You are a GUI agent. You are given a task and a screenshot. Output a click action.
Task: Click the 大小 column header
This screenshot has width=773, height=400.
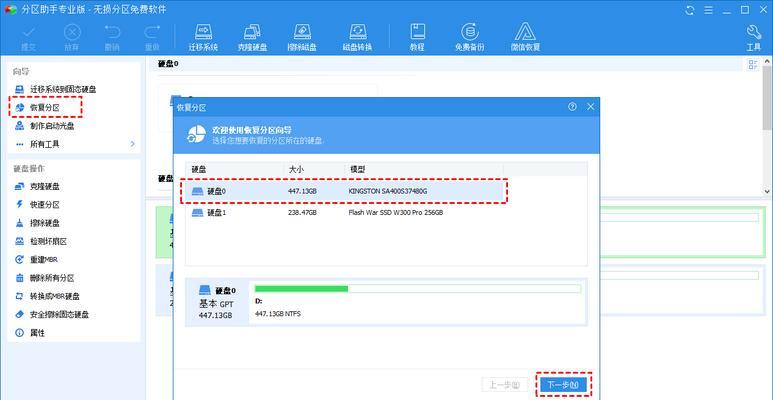[314, 169]
